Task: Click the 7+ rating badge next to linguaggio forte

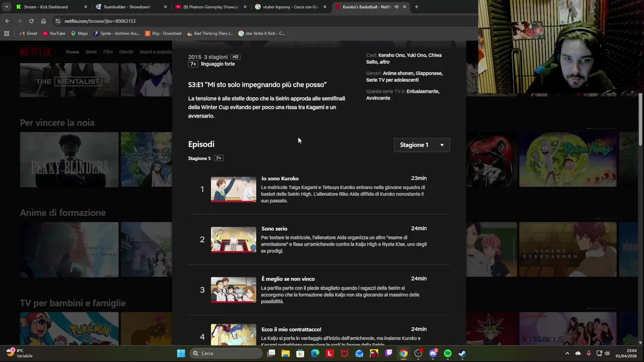Action: (x=193, y=64)
